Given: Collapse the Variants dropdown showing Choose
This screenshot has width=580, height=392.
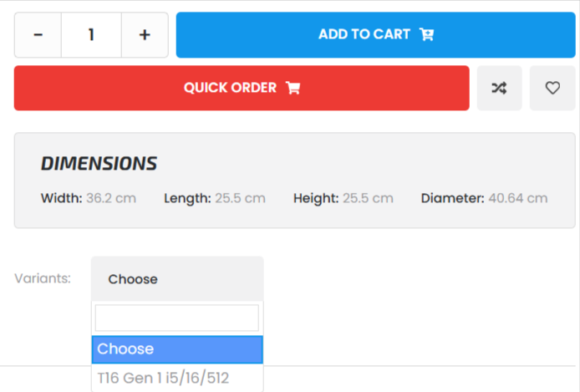Looking at the screenshot, I should pyautogui.click(x=177, y=279).
